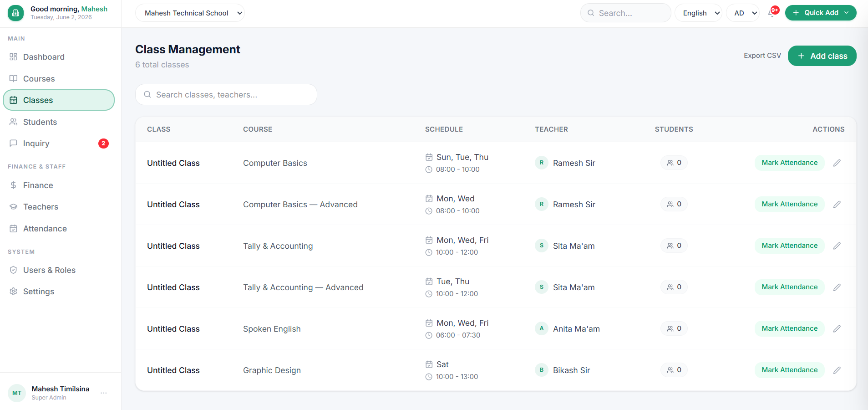Click student count badge for Graphic Design
Image resolution: width=868 pixels, height=410 pixels.
coord(674,370)
